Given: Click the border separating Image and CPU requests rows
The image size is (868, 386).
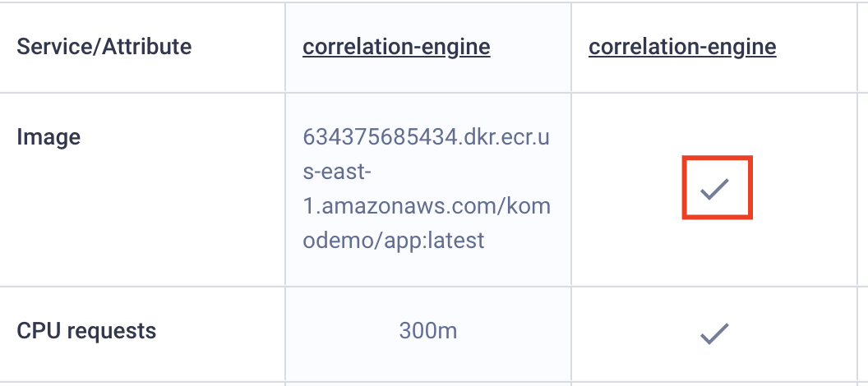Looking at the screenshot, I should tap(434, 286).
